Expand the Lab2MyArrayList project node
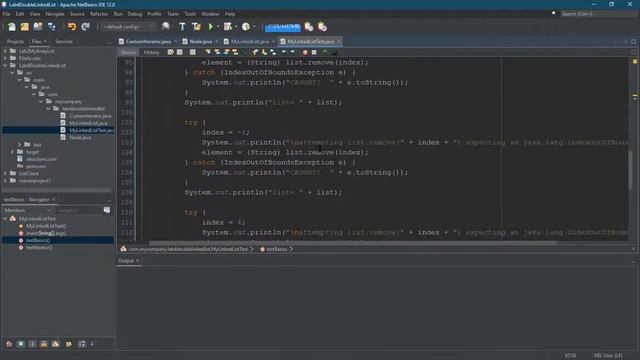The image size is (640, 360). (x=5, y=51)
